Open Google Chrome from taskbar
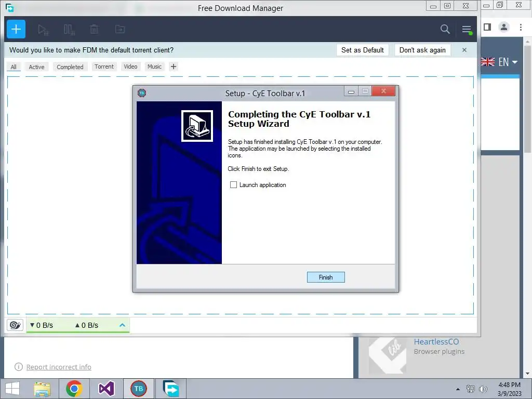The height and width of the screenshot is (399, 532). [74, 389]
